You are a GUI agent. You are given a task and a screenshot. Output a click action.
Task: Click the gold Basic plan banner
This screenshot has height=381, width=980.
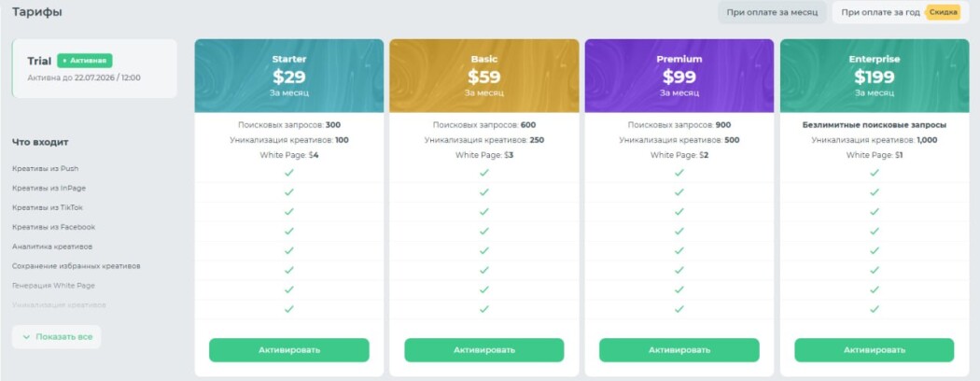click(483, 76)
